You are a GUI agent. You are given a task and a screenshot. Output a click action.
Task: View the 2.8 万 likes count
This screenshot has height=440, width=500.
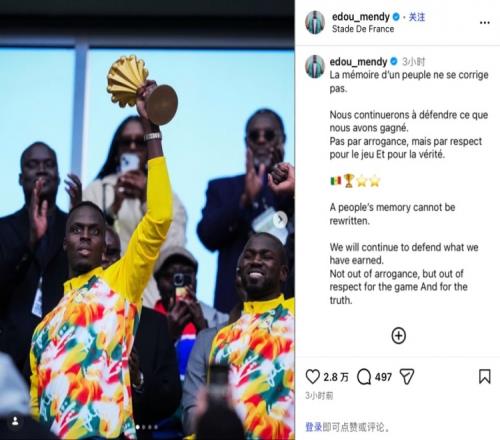click(x=336, y=377)
